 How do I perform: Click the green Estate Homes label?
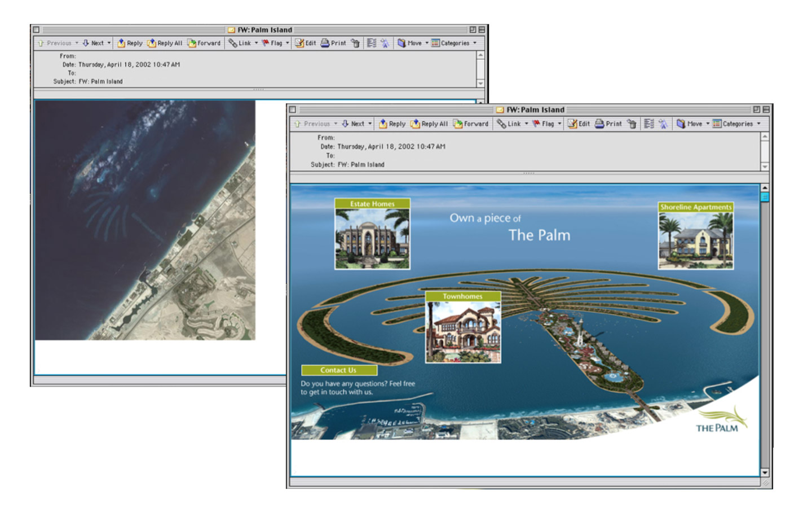372,204
